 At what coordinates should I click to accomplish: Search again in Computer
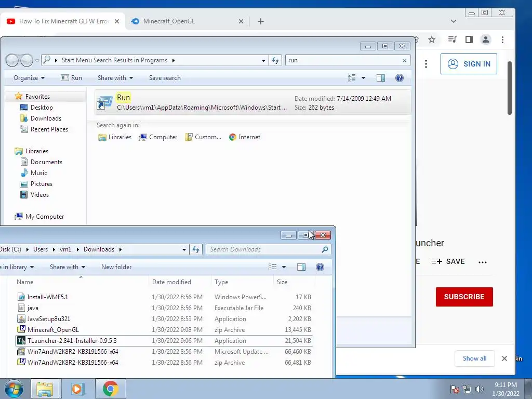158,137
